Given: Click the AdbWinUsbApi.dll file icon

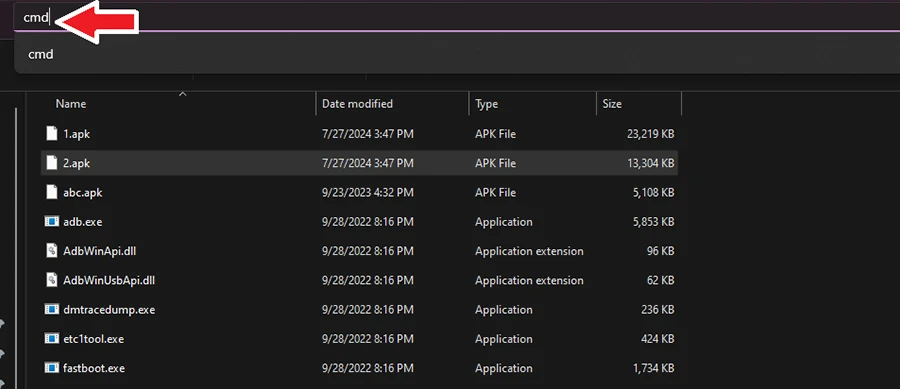Looking at the screenshot, I should pos(52,280).
